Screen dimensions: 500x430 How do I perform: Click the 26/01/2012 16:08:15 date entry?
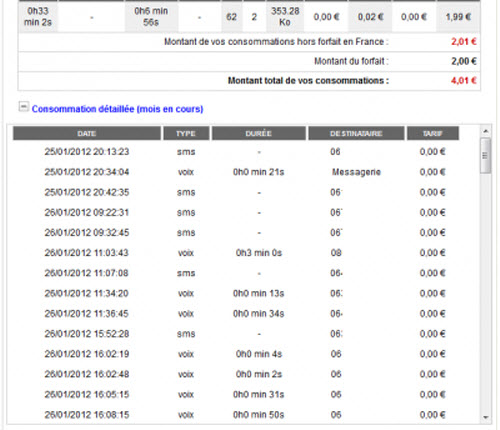coord(87,415)
